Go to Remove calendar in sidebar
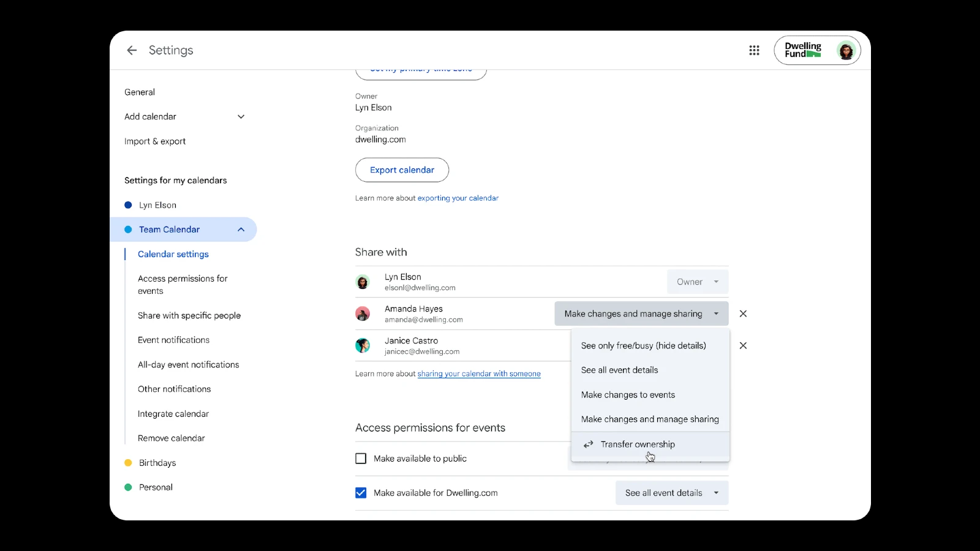 pyautogui.click(x=171, y=438)
